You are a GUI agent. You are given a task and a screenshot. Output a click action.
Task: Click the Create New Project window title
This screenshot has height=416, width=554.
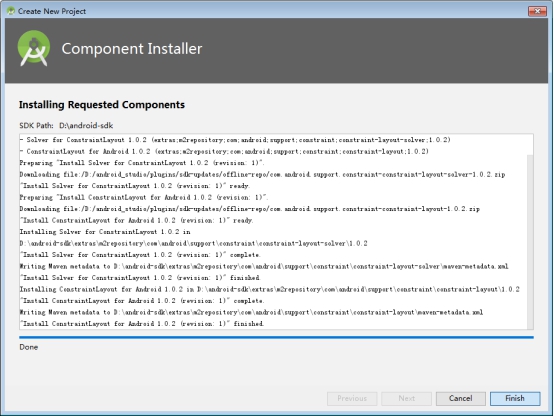52,11
